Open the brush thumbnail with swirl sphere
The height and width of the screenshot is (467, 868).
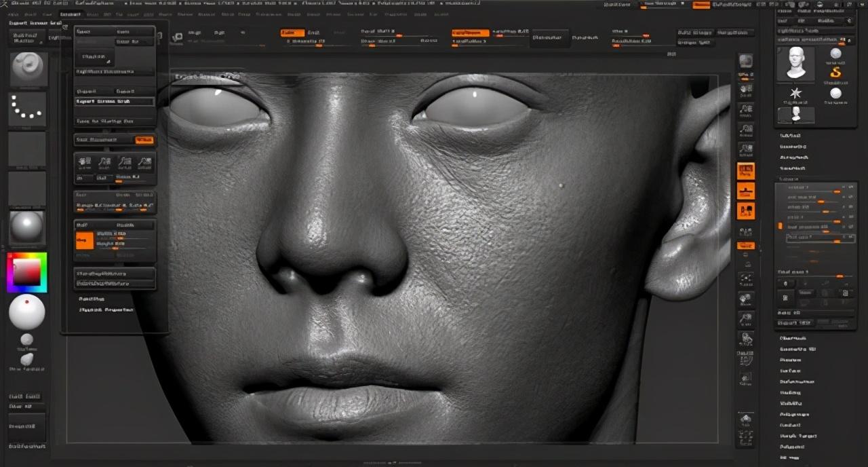coord(28,69)
